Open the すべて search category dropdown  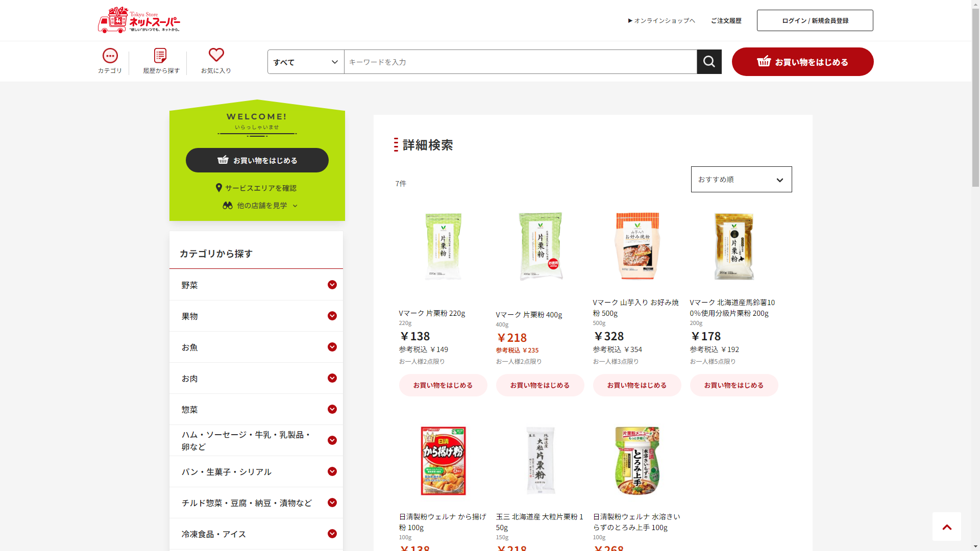(306, 62)
